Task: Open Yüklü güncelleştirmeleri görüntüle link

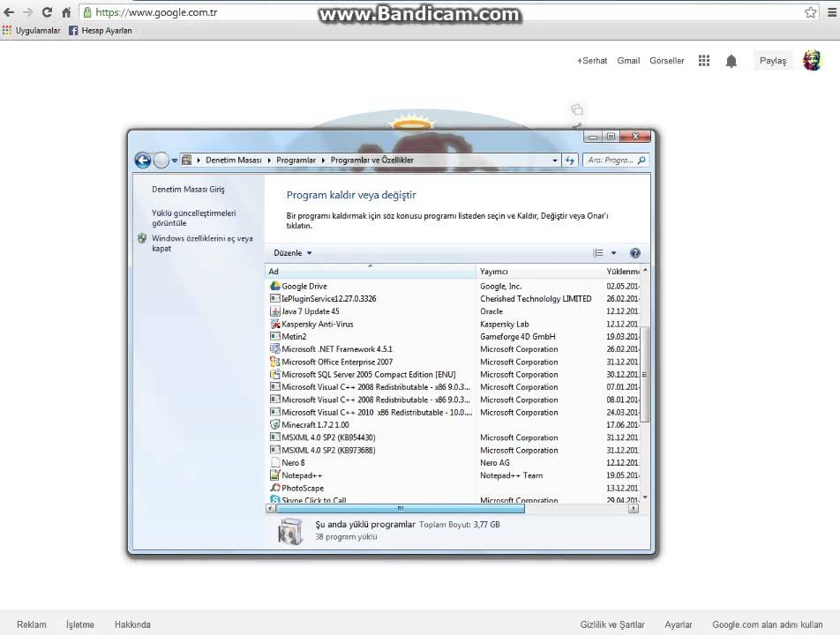Action: [193, 218]
